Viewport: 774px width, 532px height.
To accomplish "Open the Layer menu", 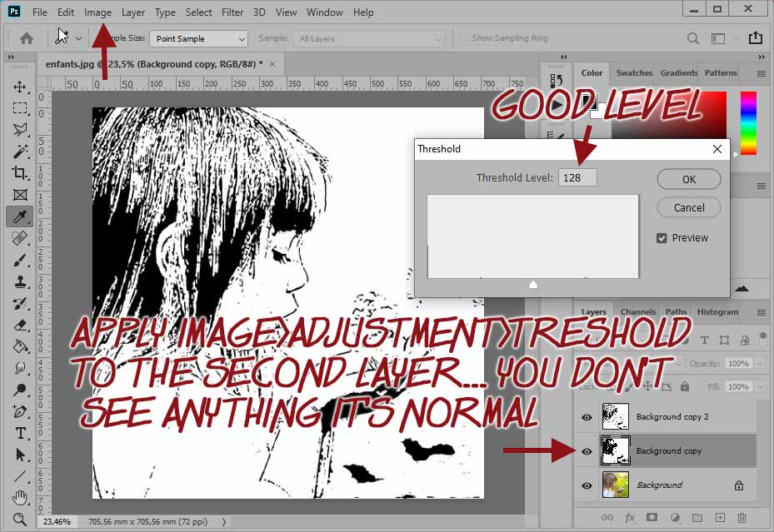I will [x=133, y=12].
